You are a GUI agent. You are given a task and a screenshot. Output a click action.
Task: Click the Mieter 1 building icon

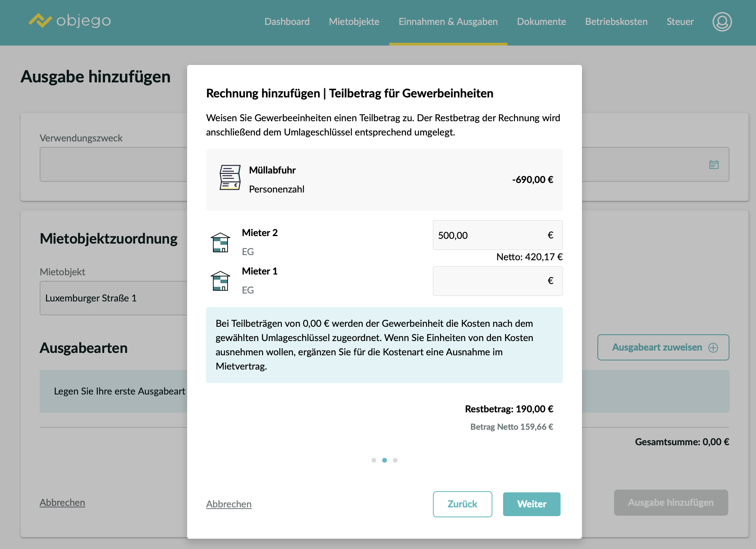tap(220, 280)
